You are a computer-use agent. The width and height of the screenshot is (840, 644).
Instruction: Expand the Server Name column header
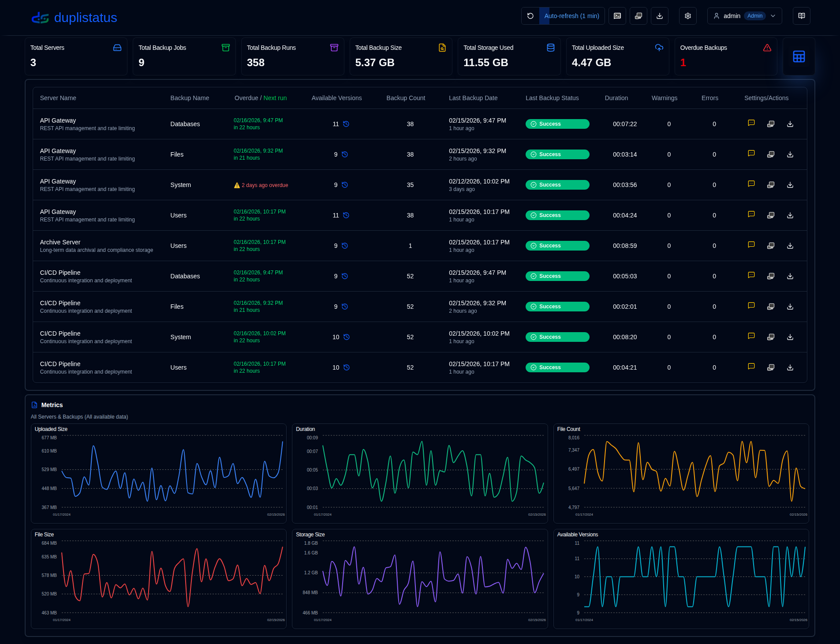point(58,98)
